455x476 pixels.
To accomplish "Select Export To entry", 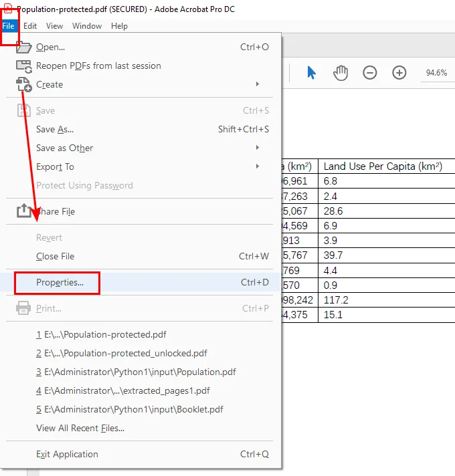I will [x=140, y=166].
